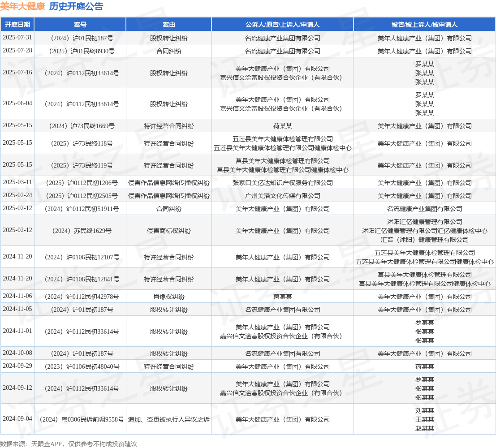The width and height of the screenshot is (496, 448).
Task: Select date cell 2024-11-05
Action: (x=17, y=309)
